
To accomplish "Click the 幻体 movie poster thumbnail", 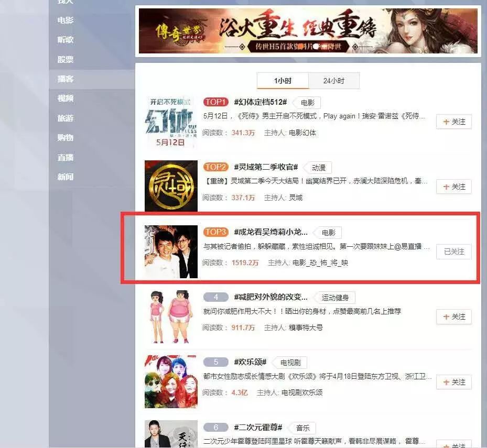I will pos(171,122).
